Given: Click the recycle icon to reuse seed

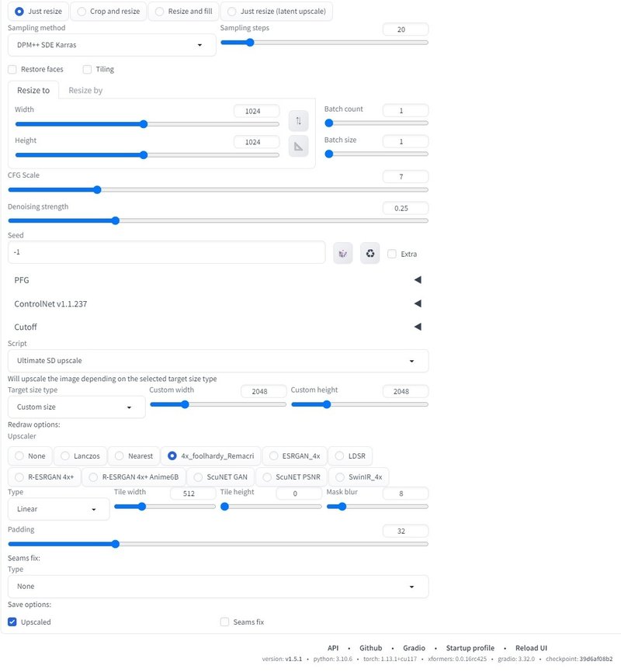Looking at the screenshot, I should [x=369, y=253].
